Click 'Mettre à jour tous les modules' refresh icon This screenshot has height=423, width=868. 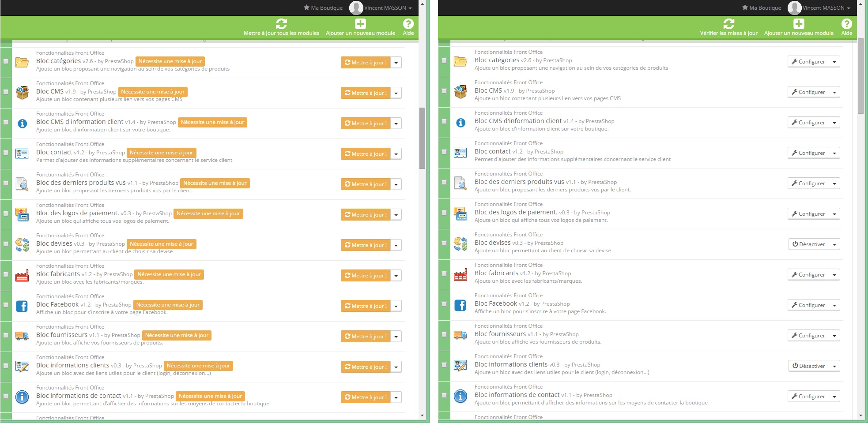coord(281,24)
